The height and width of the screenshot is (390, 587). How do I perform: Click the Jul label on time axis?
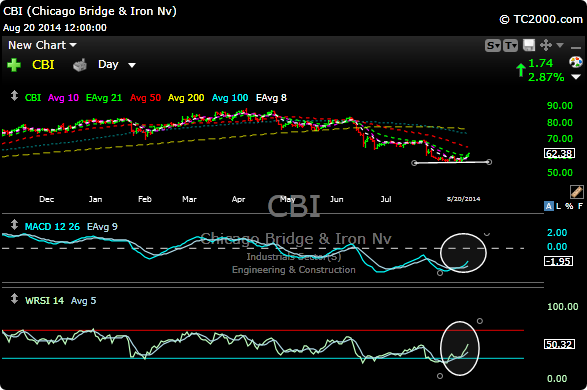[386, 199]
